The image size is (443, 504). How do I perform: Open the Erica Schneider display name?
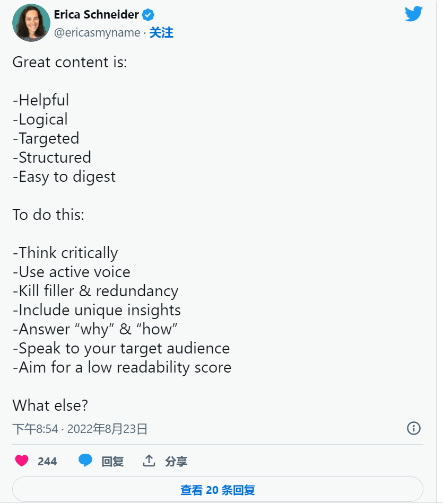96,14
